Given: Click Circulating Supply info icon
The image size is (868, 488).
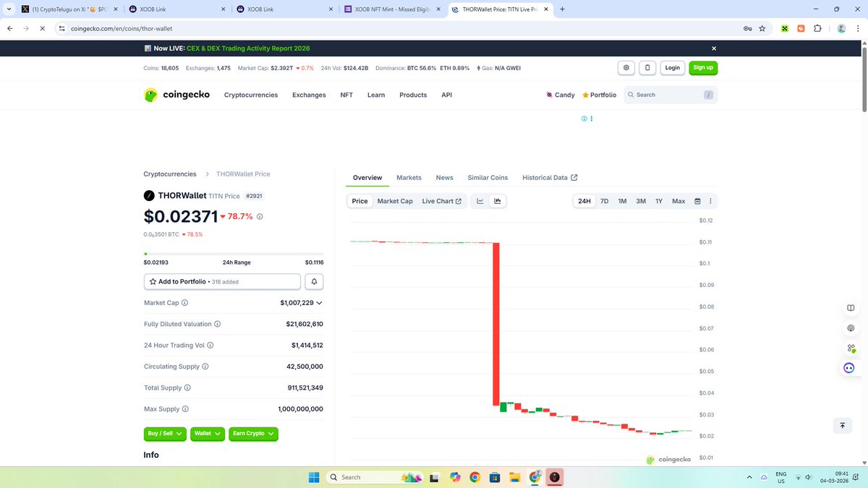Looking at the screenshot, I should point(205,367).
